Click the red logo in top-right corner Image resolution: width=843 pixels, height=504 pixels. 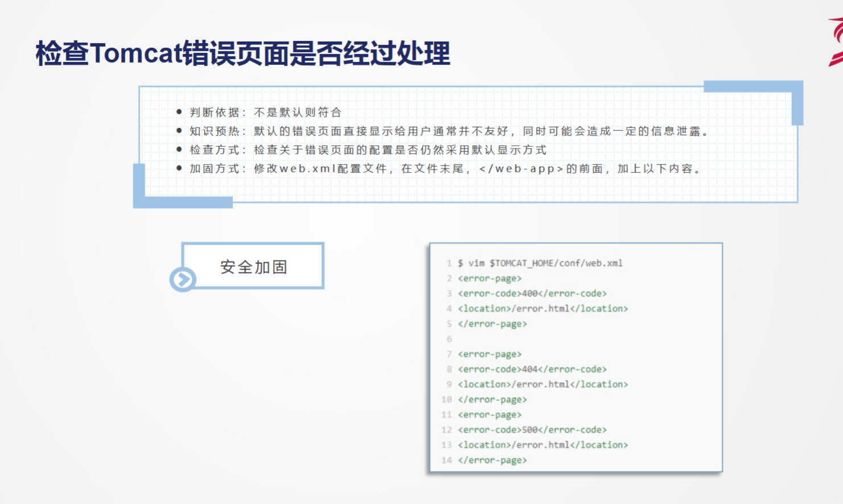(x=835, y=42)
